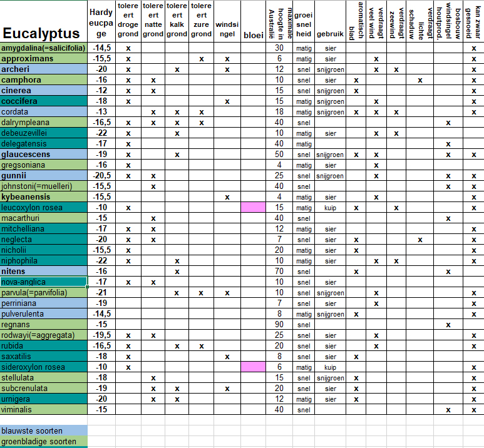Click the 'parvula(=parvifolia)' species cell
Viewport: 484px width, 448px height.
point(44,293)
